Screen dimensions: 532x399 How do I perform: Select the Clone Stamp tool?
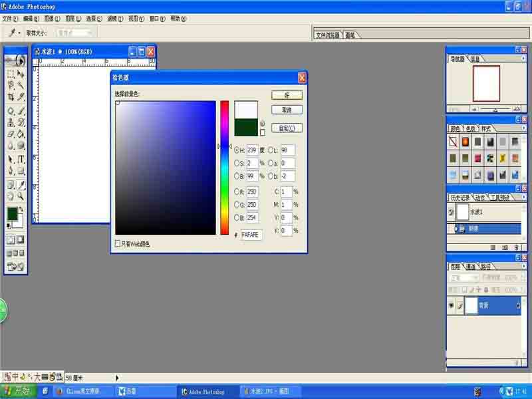pos(11,122)
